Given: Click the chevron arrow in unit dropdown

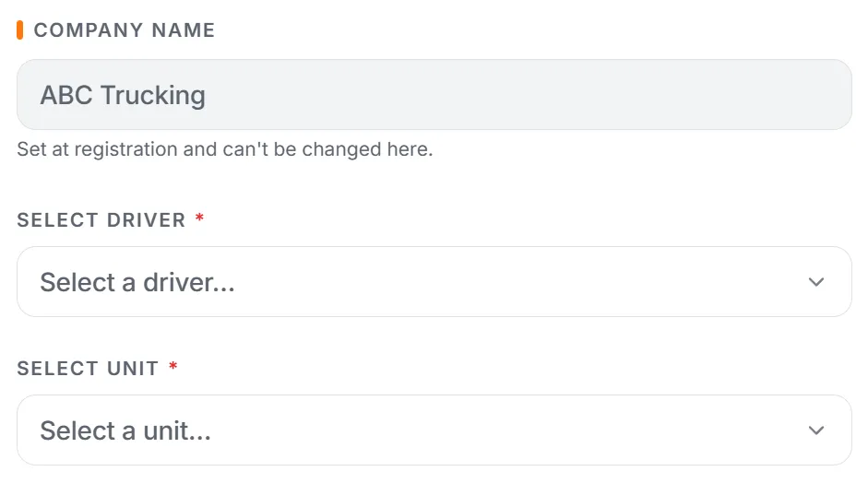Looking at the screenshot, I should (x=816, y=430).
